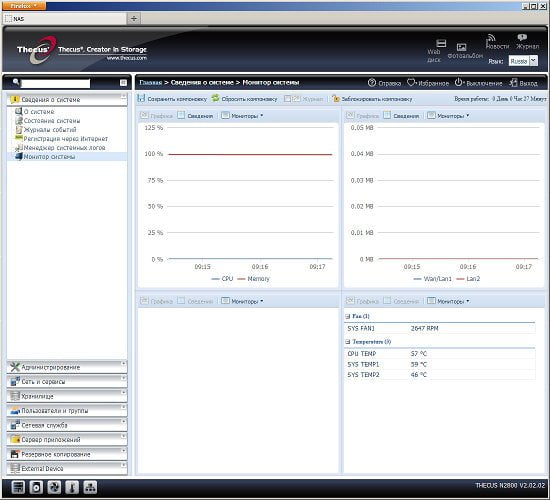Click the network status icon in bottom bar
This screenshot has width=550, height=500.
tap(90, 487)
